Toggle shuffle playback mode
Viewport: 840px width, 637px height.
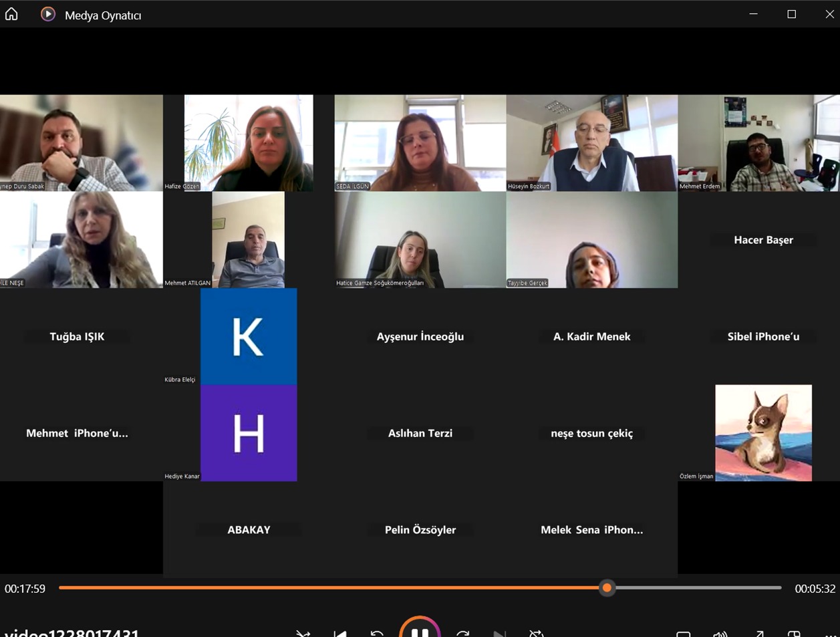(x=303, y=633)
